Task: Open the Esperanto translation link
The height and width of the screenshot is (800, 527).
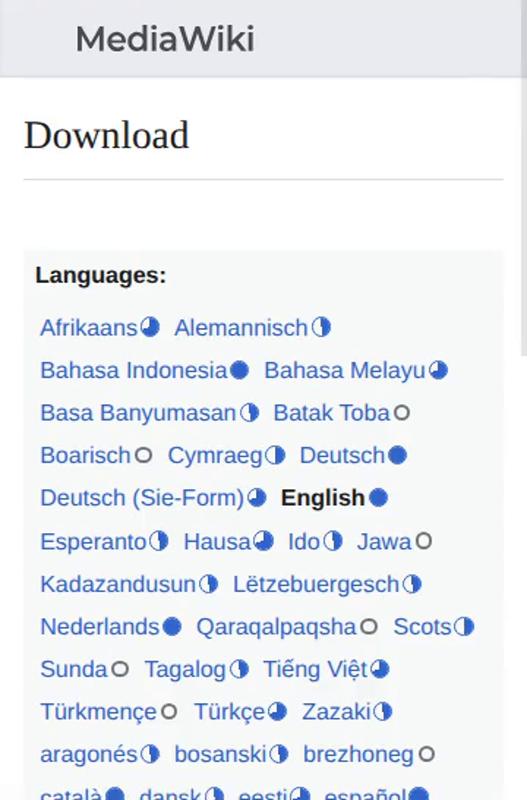Action: [93, 541]
